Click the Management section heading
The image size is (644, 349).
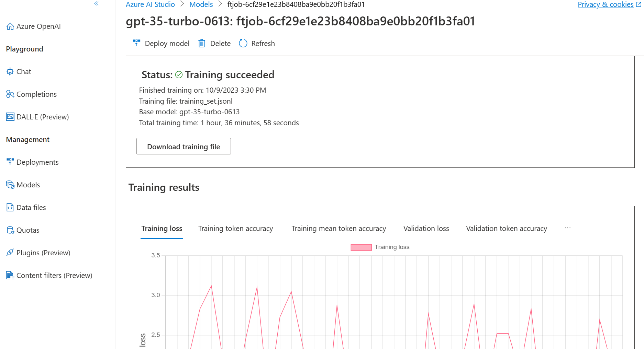click(x=28, y=140)
